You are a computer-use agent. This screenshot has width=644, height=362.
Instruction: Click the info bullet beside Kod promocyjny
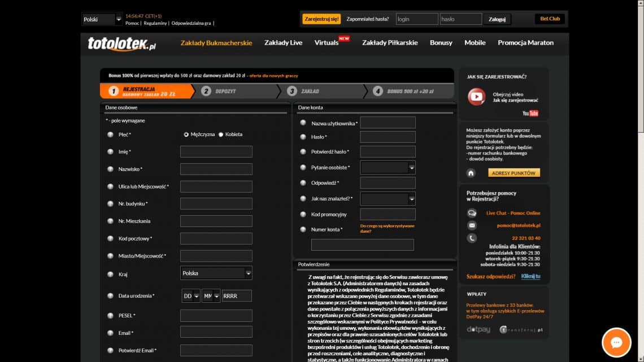tap(303, 214)
